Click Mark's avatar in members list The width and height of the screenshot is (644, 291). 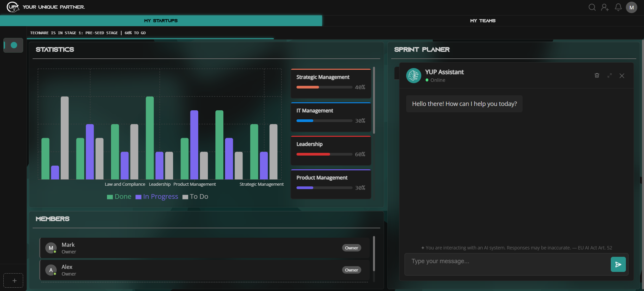pyautogui.click(x=51, y=248)
